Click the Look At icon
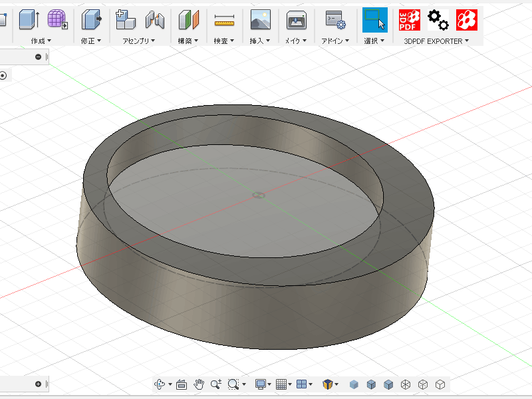The width and height of the screenshot is (532, 399). (x=182, y=384)
